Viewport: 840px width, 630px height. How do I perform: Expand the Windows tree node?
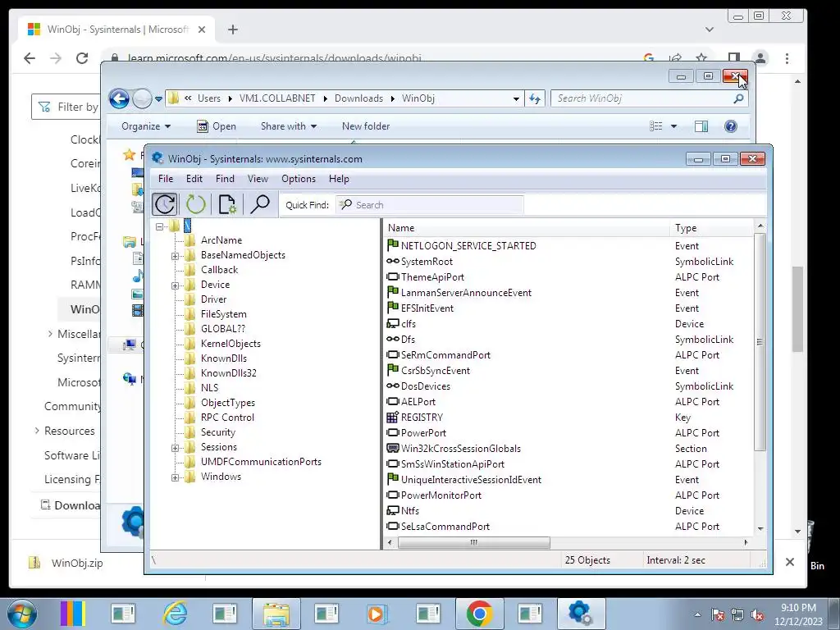tap(176, 477)
